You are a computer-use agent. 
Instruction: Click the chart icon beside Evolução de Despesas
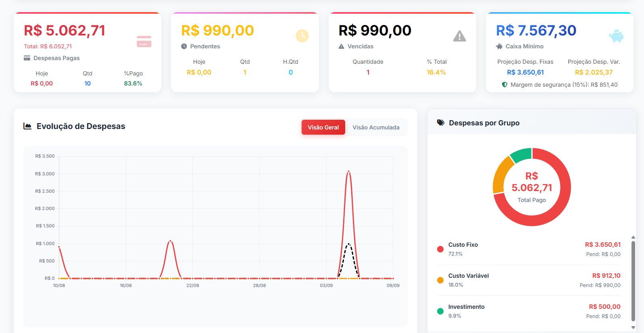[27, 126]
